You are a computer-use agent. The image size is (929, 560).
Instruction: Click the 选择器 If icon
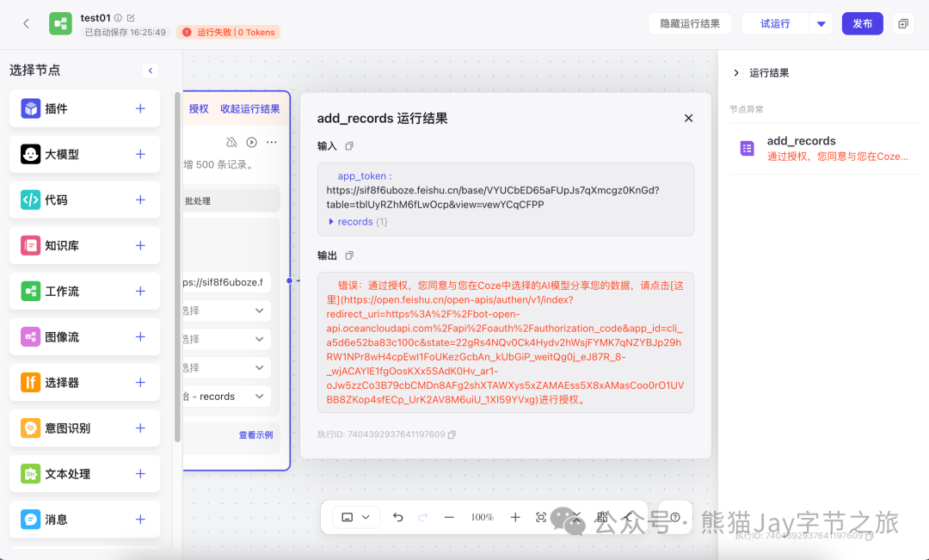click(x=30, y=382)
